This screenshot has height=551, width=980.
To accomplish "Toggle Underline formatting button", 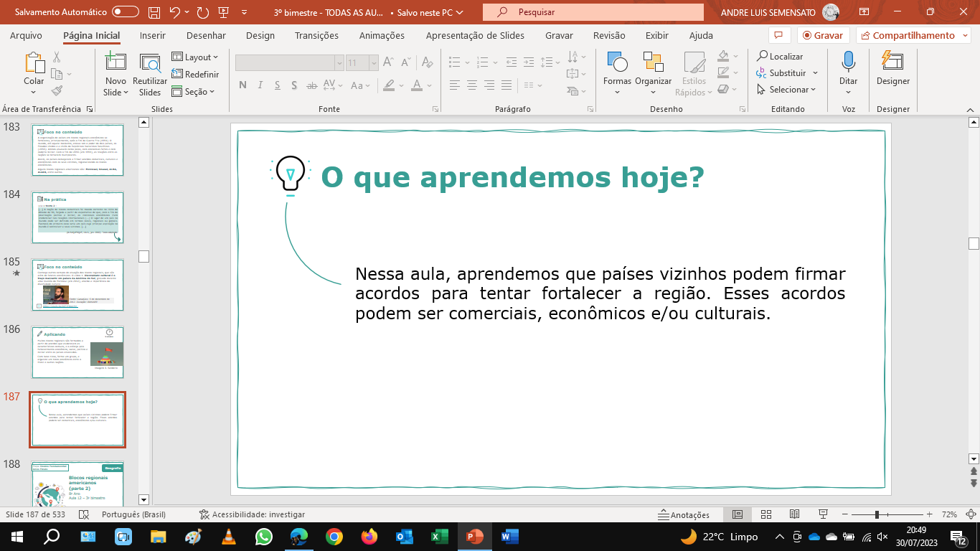I will point(277,85).
